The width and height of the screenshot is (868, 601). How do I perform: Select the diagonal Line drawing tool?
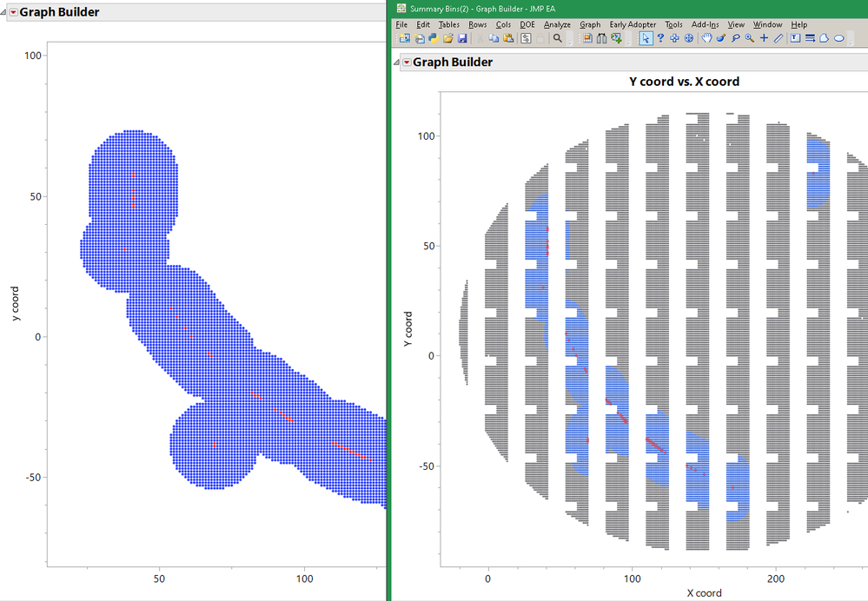click(x=779, y=38)
